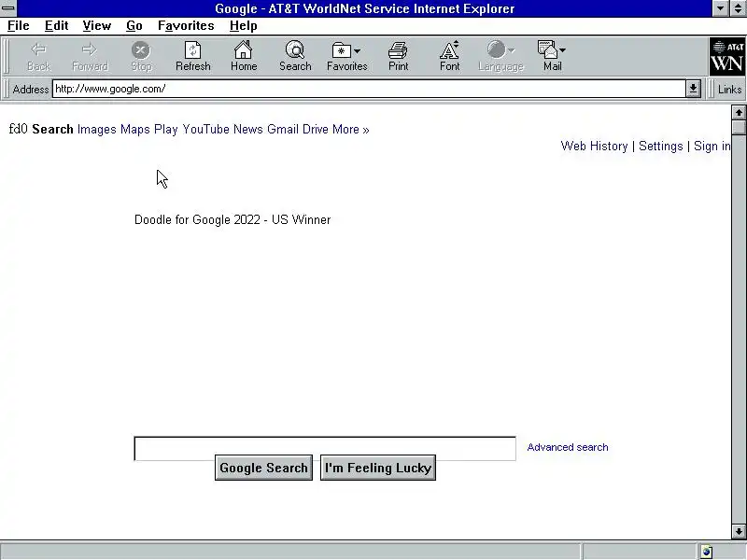Open the Edit menu

tap(56, 26)
